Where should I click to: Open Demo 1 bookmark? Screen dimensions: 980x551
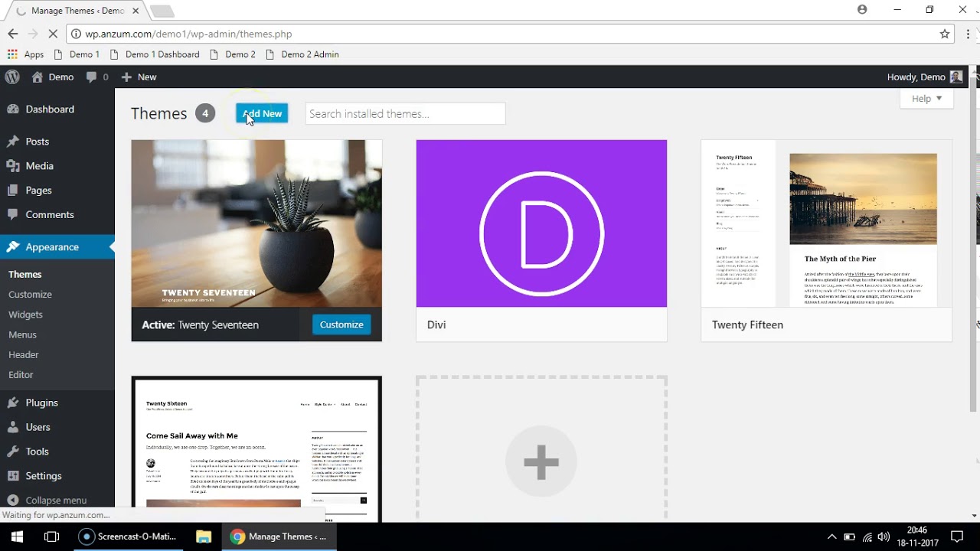pyautogui.click(x=77, y=54)
